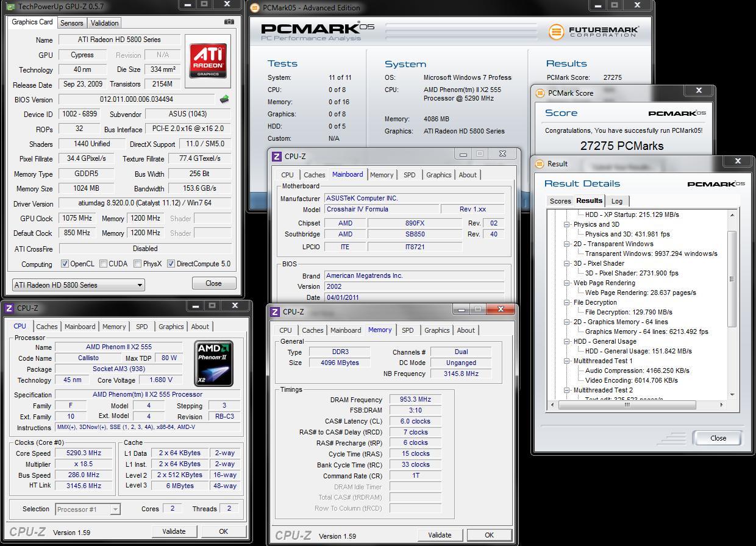
Task: Click the up arrow of the Result tree scrollbar
Action: pyautogui.click(x=732, y=215)
